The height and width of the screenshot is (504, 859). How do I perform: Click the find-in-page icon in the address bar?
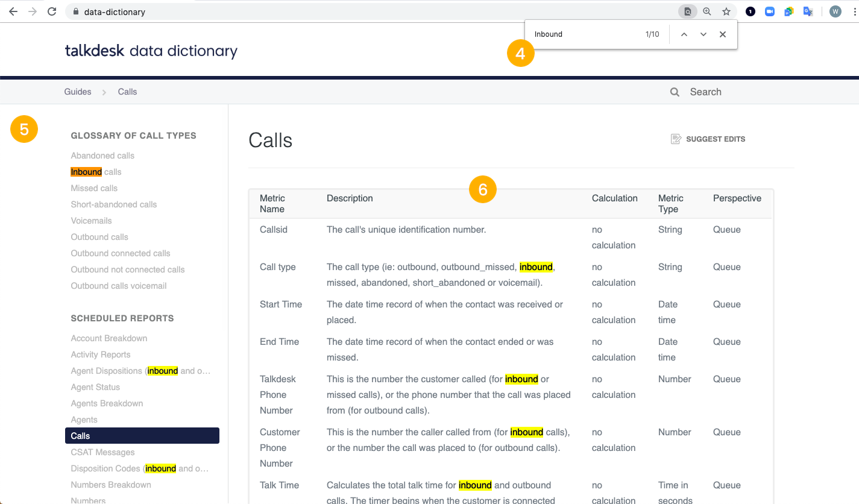pos(687,11)
